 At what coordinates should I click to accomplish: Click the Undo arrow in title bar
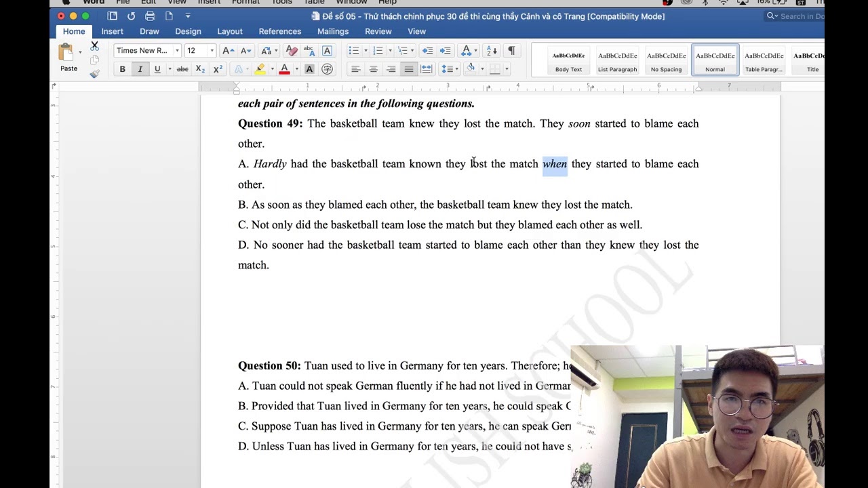tap(131, 16)
